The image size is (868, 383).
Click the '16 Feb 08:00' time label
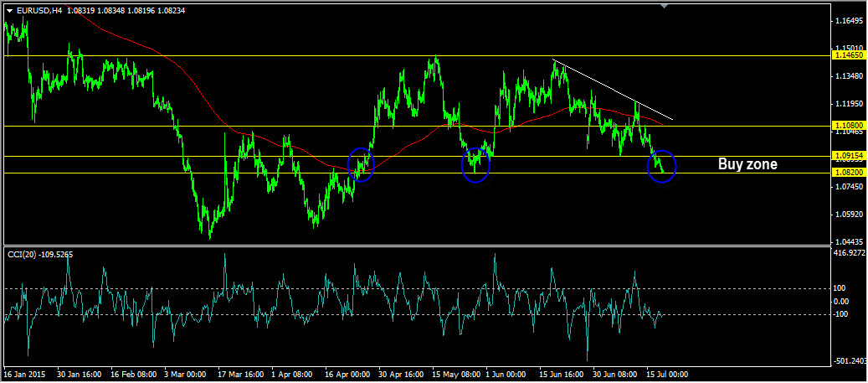[x=134, y=374]
